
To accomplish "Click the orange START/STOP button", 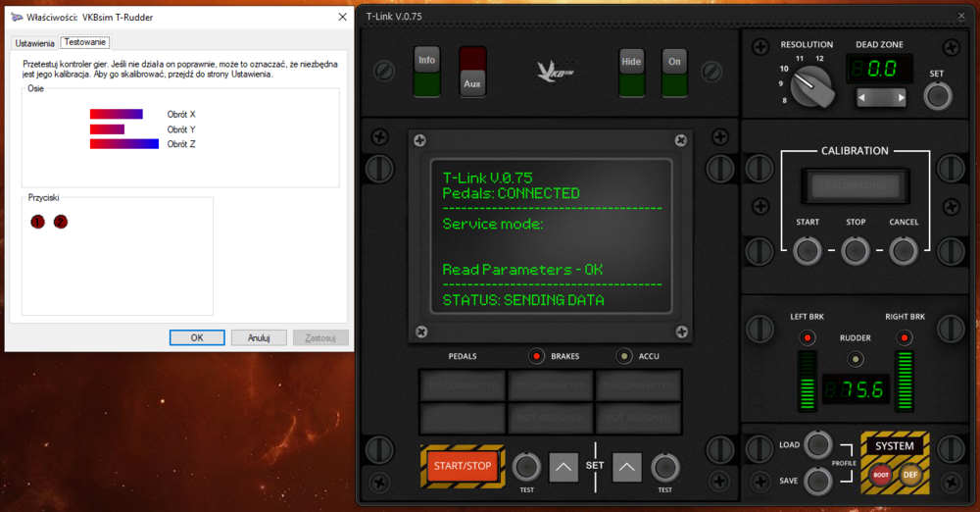I will point(463,466).
